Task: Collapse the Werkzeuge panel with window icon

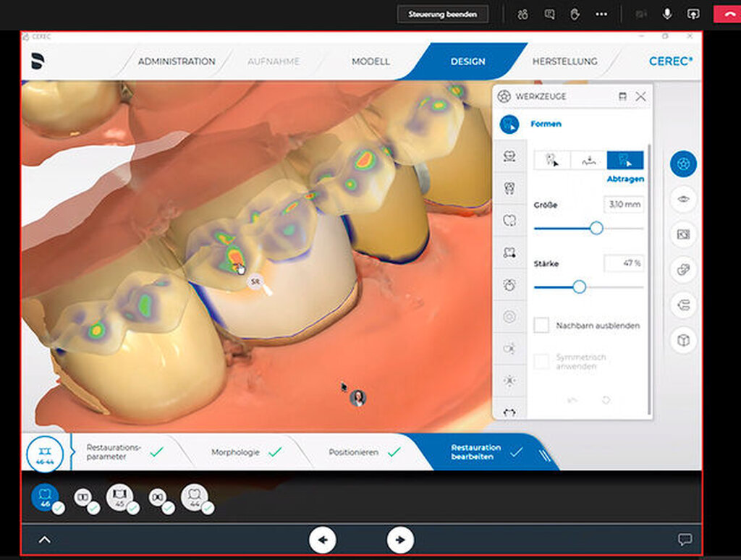Action: coord(622,96)
